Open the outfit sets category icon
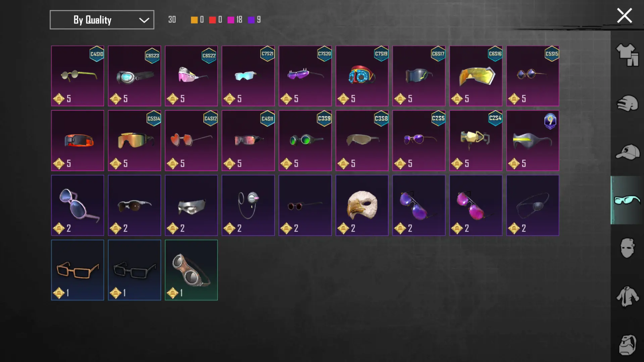Screen dimensions: 644x362 point(627,55)
